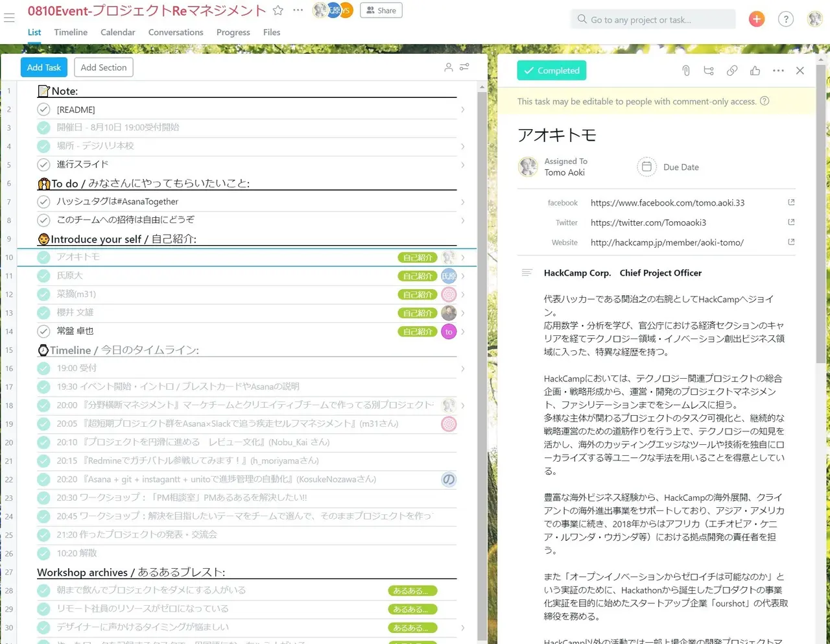Screen dimensions: 830x644
Task: Star the project as favorite
Action: (x=278, y=10)
